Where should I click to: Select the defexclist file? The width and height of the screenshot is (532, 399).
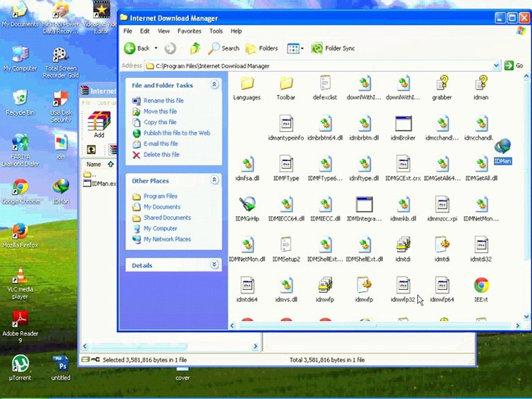pyautogui.click(x=325, y=88)
